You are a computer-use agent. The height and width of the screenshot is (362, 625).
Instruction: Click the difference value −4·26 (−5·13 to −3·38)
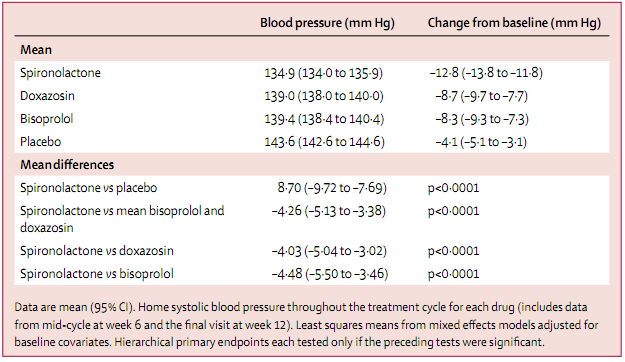(x=329, y=211)
